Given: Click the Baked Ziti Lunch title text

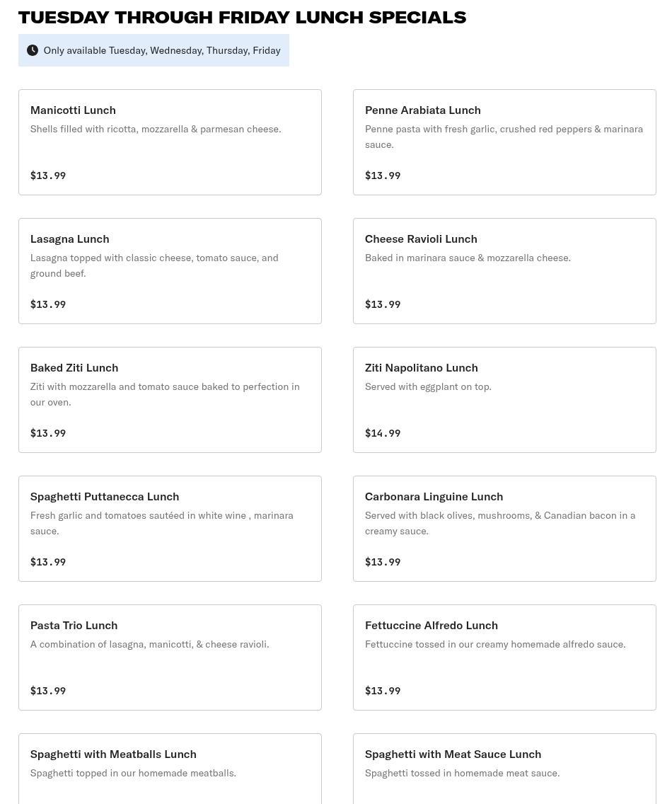Looking at the screenshot, I should (x=74, y=367).
